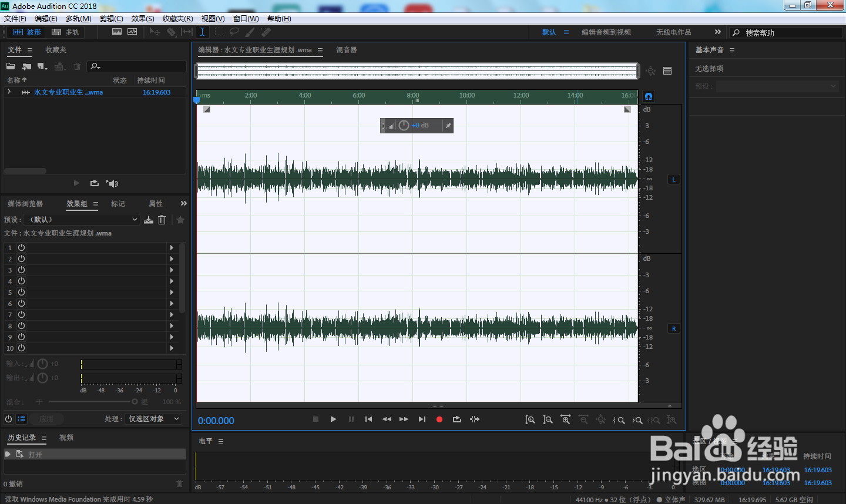Select the Spot Healing Brush tool
846x504 pixels.
[x=266, y=32]
